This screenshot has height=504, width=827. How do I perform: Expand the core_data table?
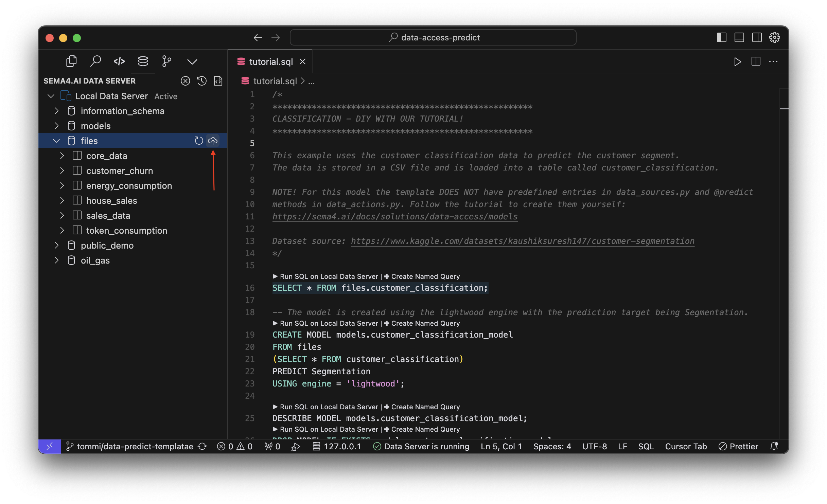click(x=62, y=156)
